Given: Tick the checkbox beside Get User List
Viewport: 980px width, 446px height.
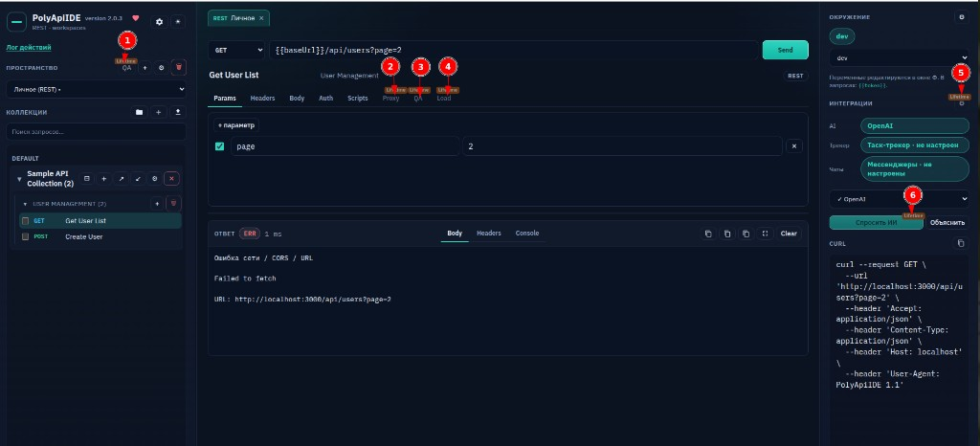Looking at the screenshot, I should tap(26, 220).
